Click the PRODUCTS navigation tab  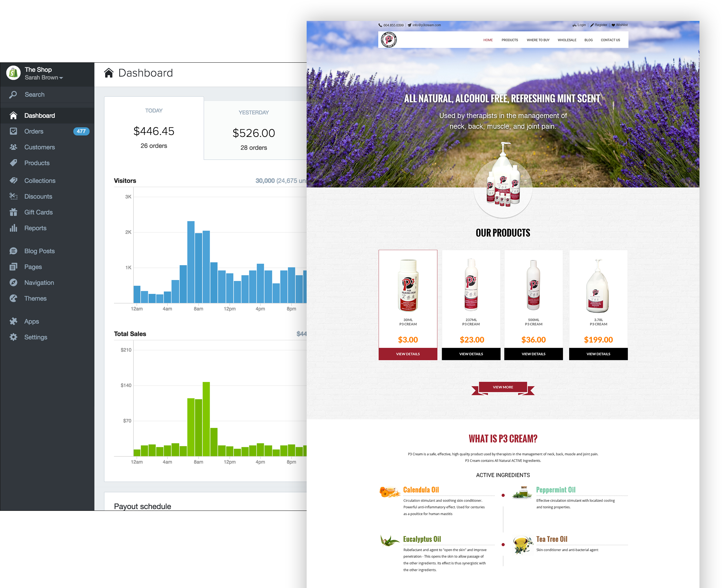tap(510, 40)
